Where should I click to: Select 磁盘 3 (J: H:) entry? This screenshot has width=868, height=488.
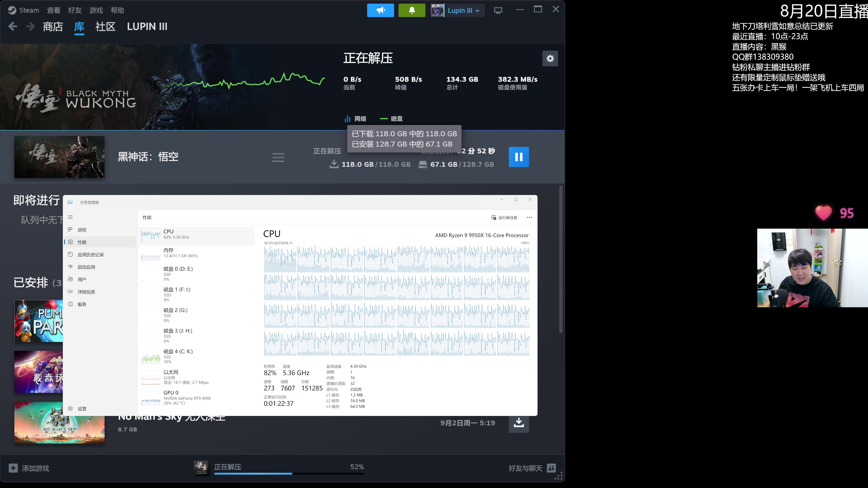(197, 336)
